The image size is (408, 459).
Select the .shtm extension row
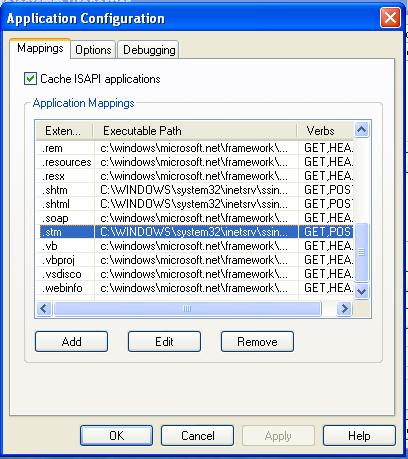point(196,190)
